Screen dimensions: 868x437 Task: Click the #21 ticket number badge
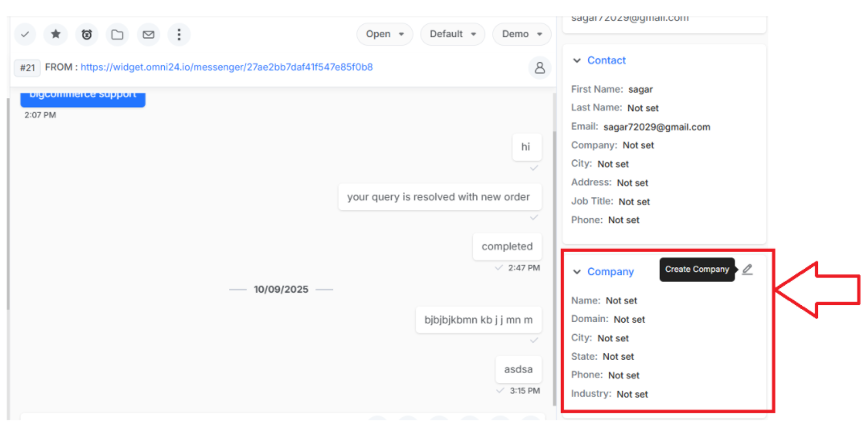click(27, 68)
